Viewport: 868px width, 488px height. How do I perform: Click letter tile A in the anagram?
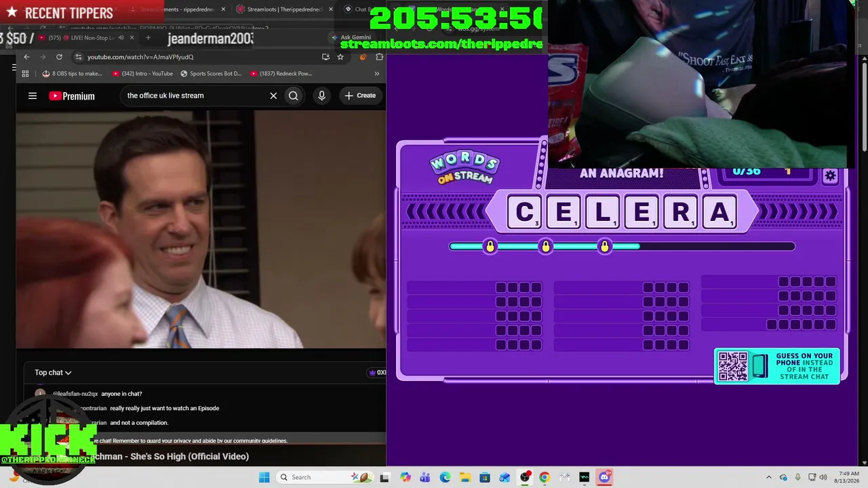(719, 212)
